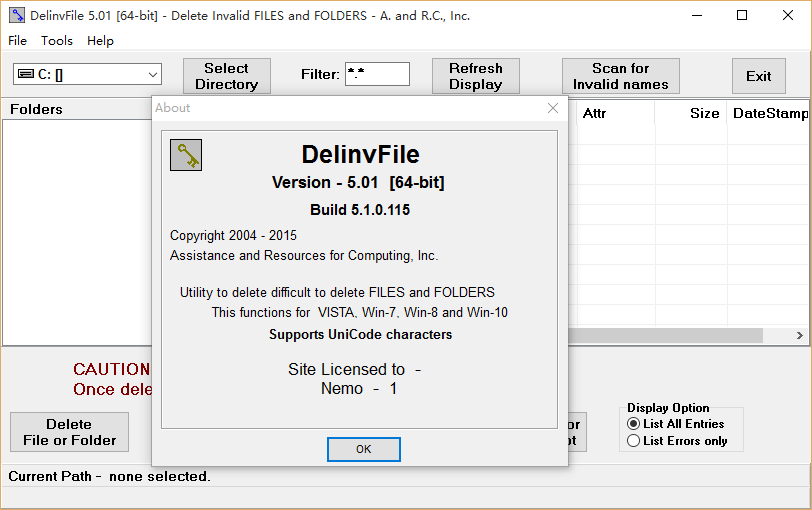Click the Attr column header
The width and height of the screenshot is (812, 510).
(x=612, y=113)
